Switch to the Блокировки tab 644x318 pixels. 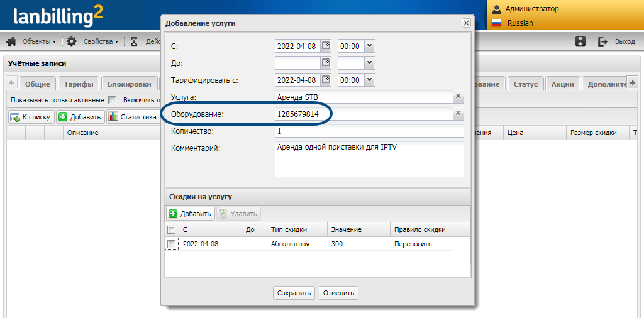130,84
